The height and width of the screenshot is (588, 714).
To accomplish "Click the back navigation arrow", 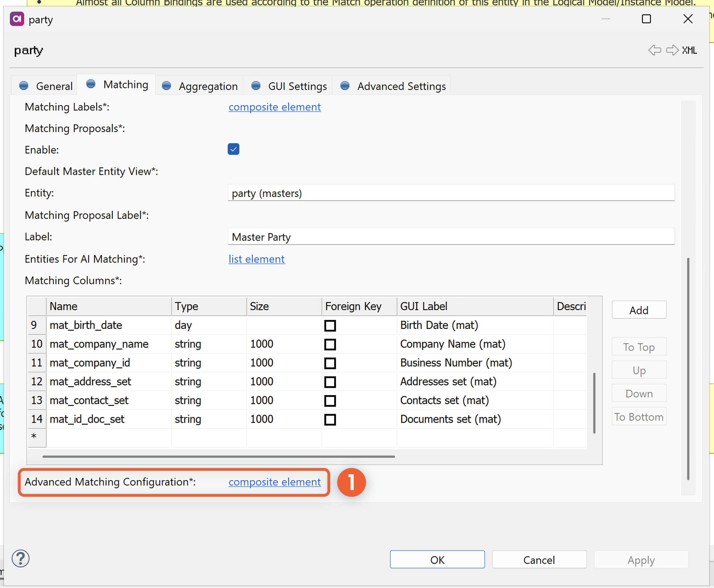I will tap(654, 50).
